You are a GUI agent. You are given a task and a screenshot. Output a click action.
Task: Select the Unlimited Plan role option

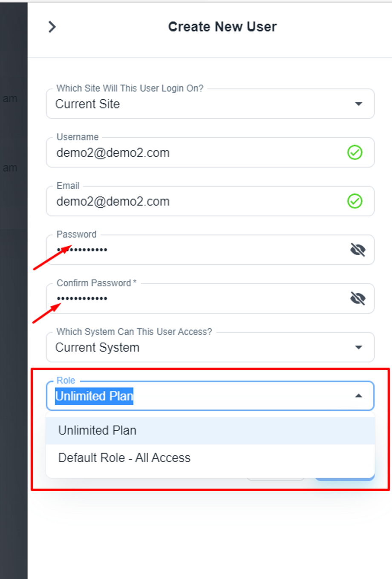(x=97, y=431)
